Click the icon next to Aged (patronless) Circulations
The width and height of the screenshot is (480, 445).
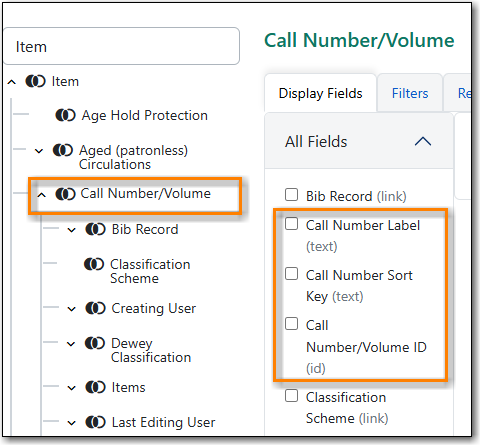pos(63,150)
